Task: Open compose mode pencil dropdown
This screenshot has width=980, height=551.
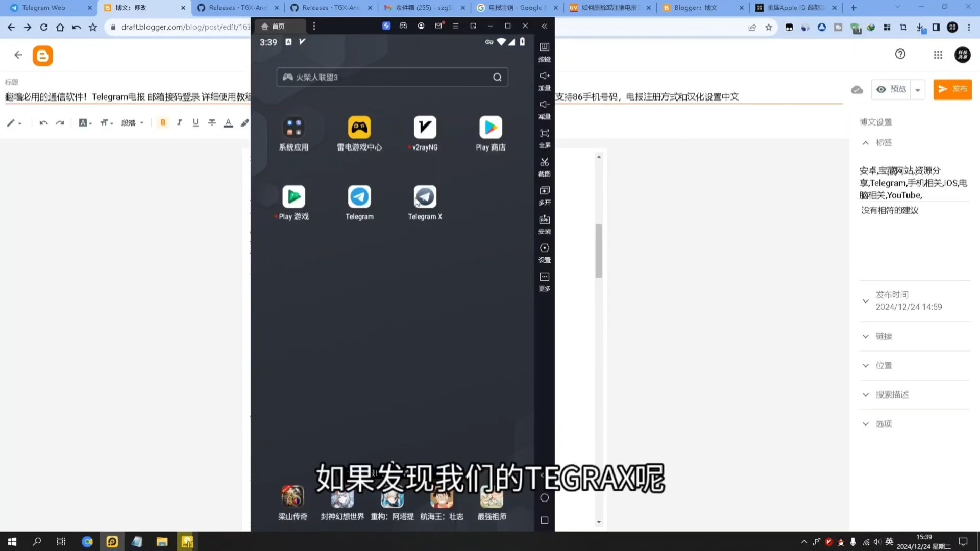Action: tap(14, 123)
